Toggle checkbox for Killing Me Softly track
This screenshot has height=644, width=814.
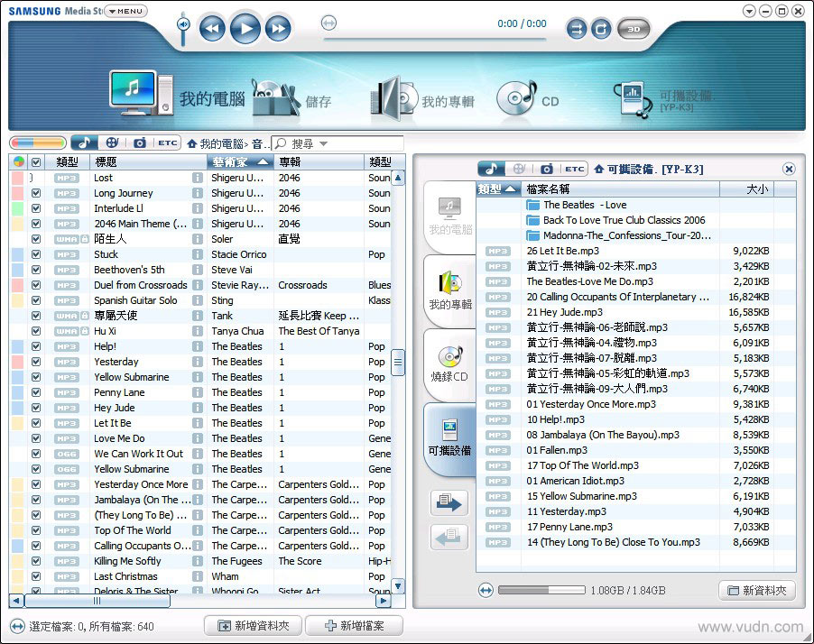click(x=36, y=561)
